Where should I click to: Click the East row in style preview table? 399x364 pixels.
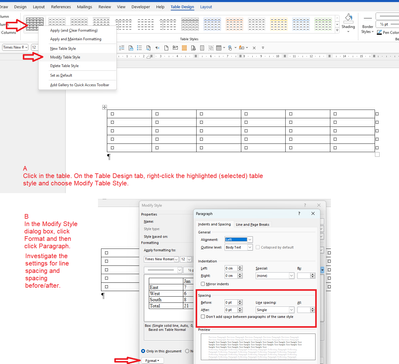click(x=171, y=287)
